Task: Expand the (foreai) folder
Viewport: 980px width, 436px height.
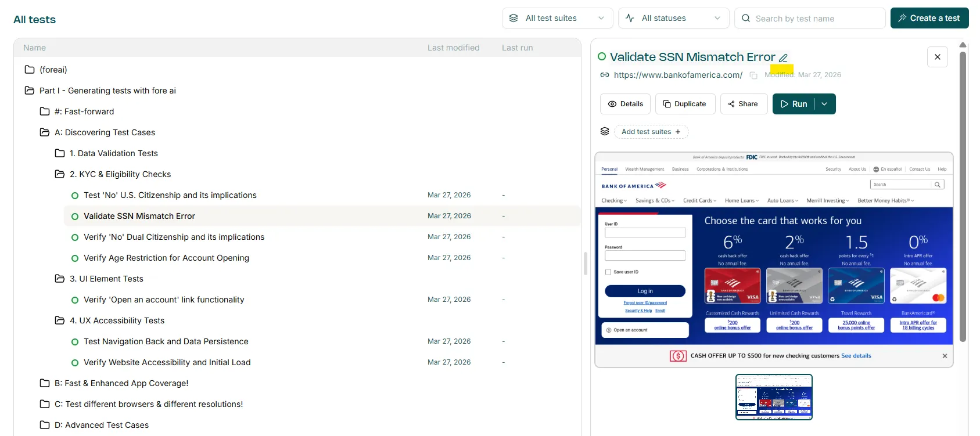Action: coord(53,70)
